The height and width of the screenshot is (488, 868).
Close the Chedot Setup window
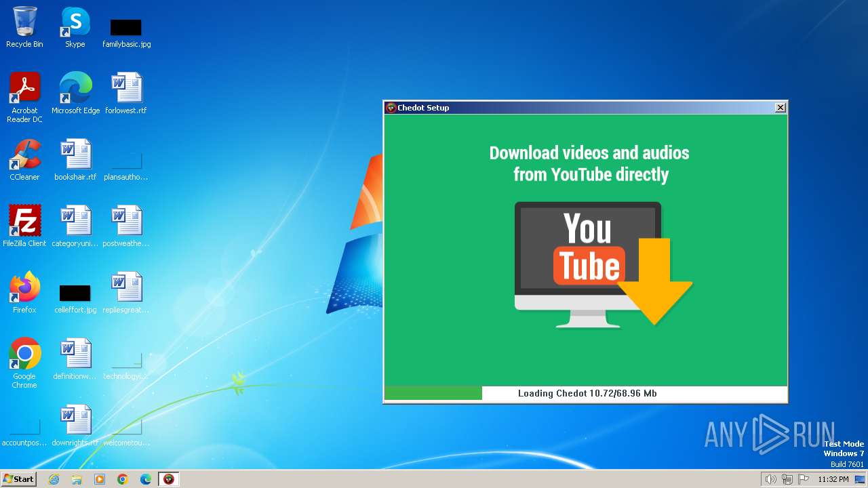coord(781,108)
